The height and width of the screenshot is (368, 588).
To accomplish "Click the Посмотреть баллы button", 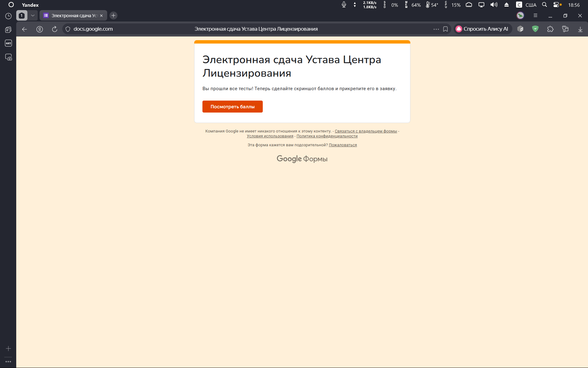I will [232, 106].
